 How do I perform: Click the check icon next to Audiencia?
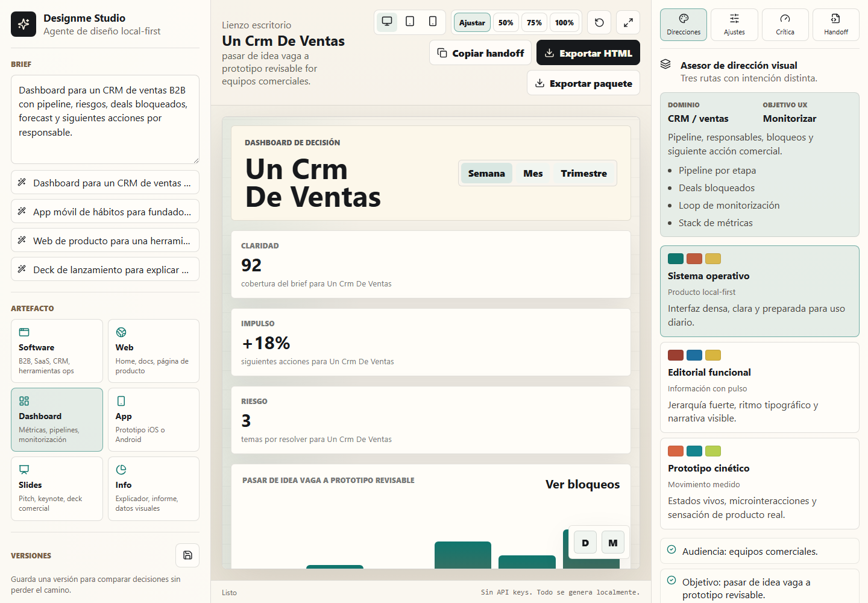coord(671,549)
